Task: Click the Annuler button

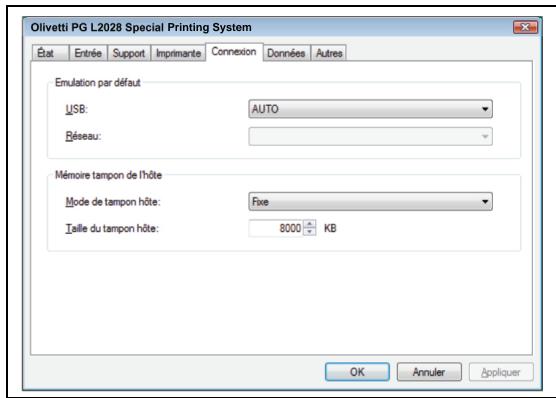Action: [x=429, y=372]
